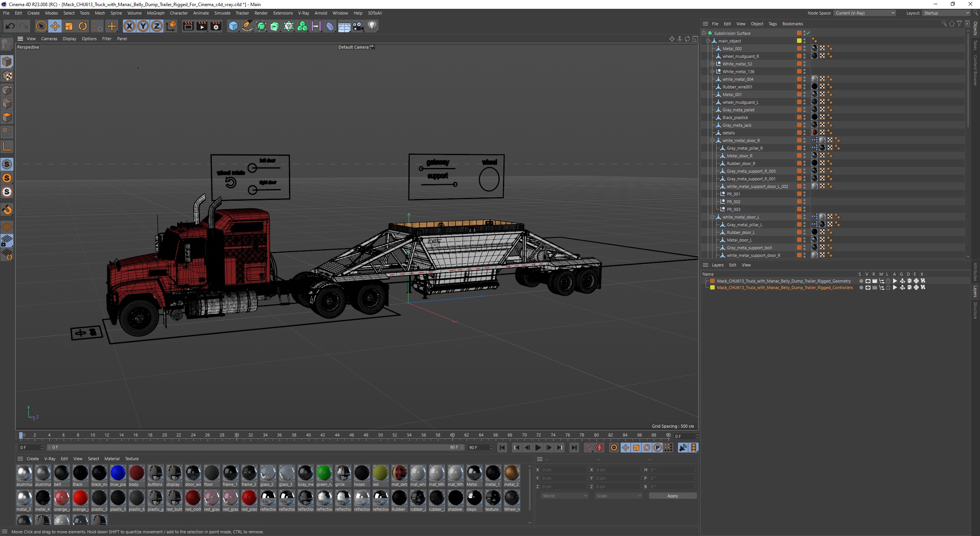
Task: Select the blue_pla material swatch
Action: pyautogui.click(x=118, y=476)
